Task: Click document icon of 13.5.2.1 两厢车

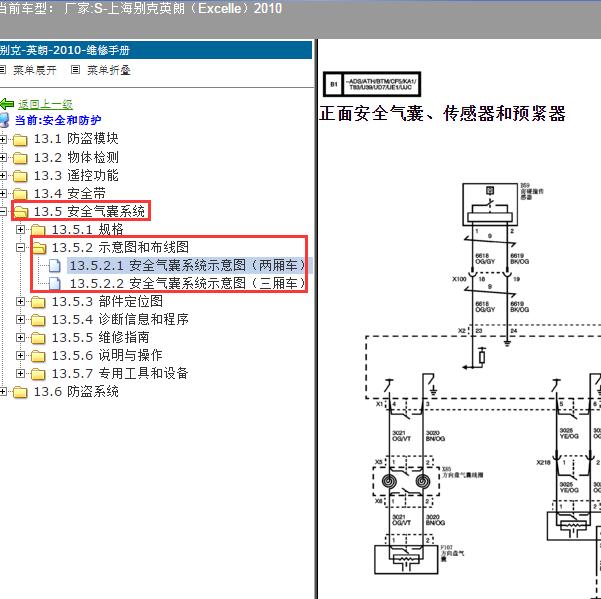Action: (55, 266)
